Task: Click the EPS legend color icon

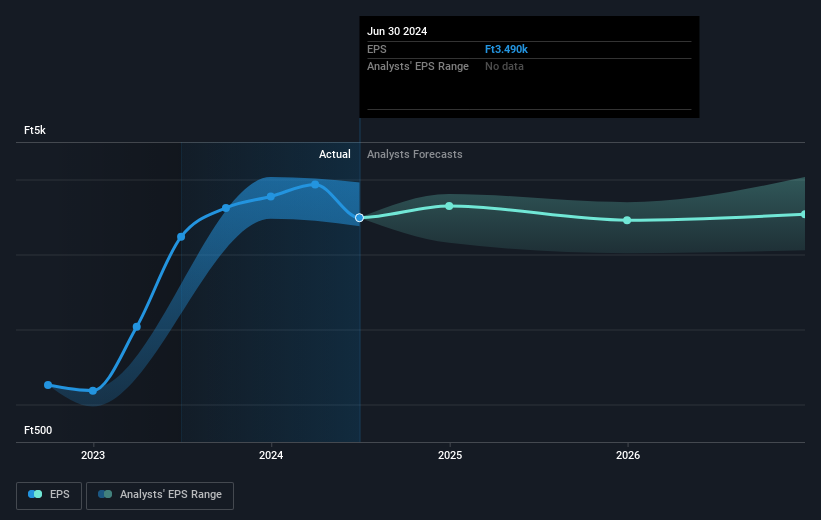Action: [x=35, y=494]
